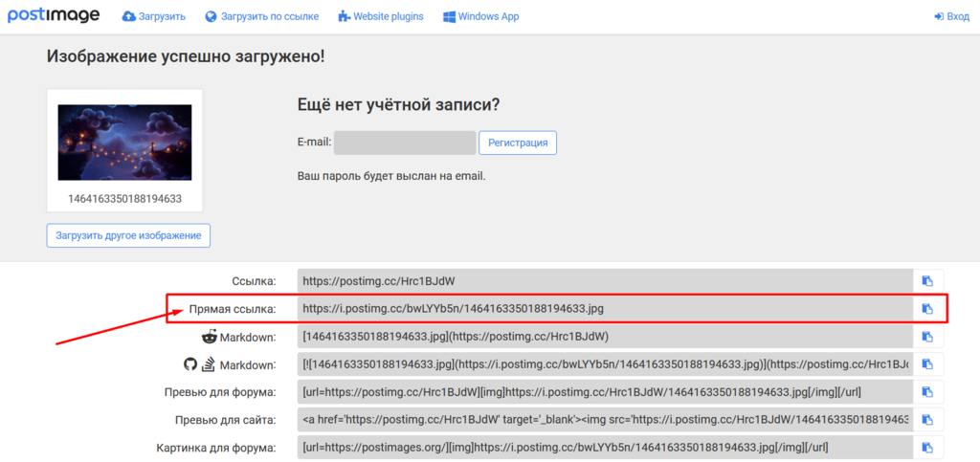Open the uploaded night scene thumbnail
Viewport: 980px width, 462px height.
click(124, 143)
